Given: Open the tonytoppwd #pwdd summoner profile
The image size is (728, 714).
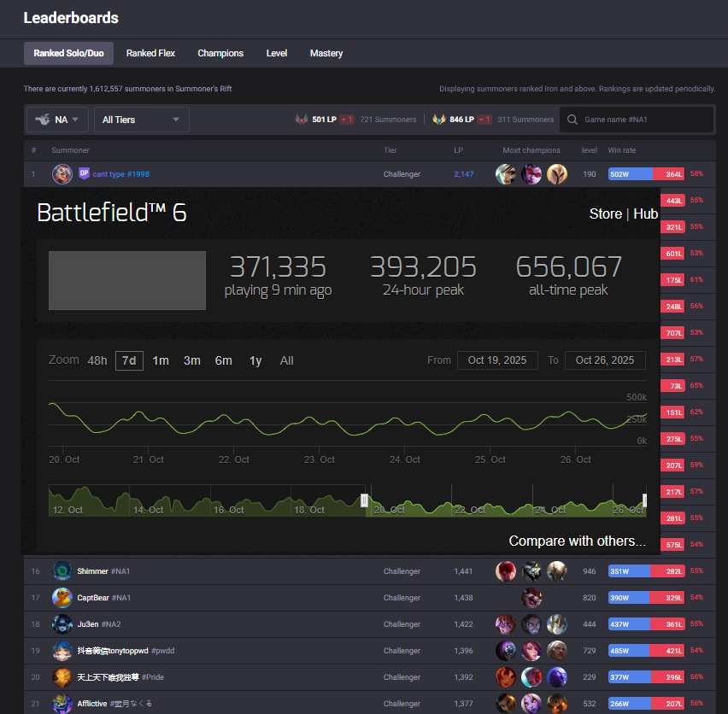Looking at the screenshot, I should tap(126, 651).
